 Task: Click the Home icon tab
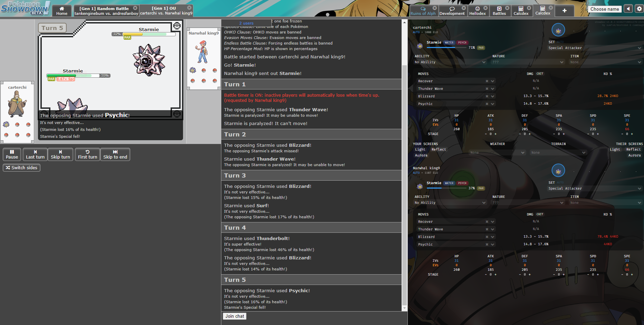click(62, 11)
